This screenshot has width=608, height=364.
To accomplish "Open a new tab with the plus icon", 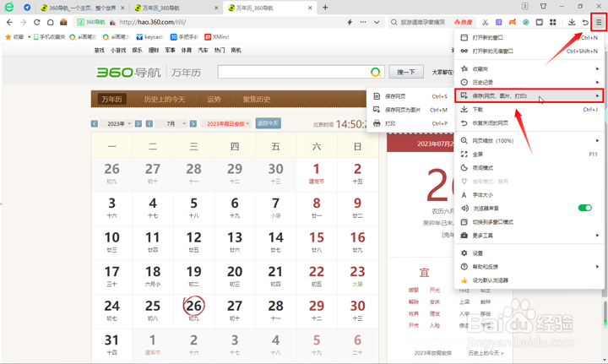I will (325, 8).
